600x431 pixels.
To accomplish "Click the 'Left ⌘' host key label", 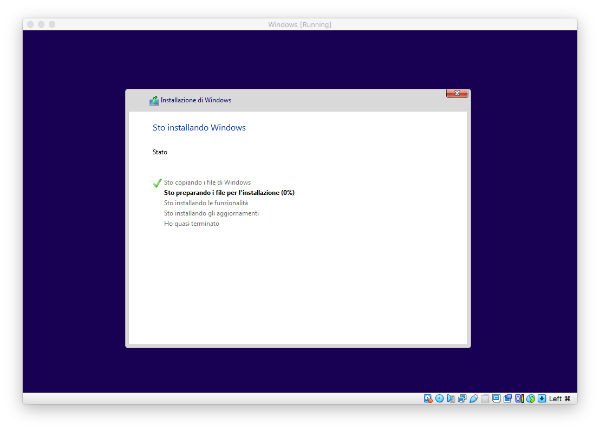I will click(559, 398).
